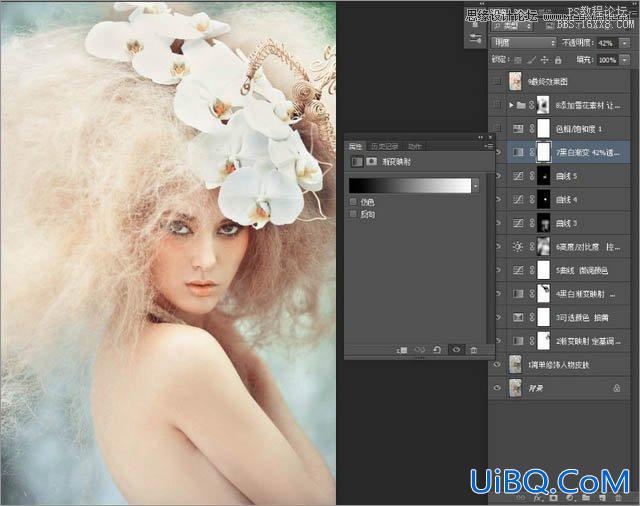Open the gradient picker dropdown arrow
The width and height of the screenshot is (640, 506).
click(x=476, y=186)
